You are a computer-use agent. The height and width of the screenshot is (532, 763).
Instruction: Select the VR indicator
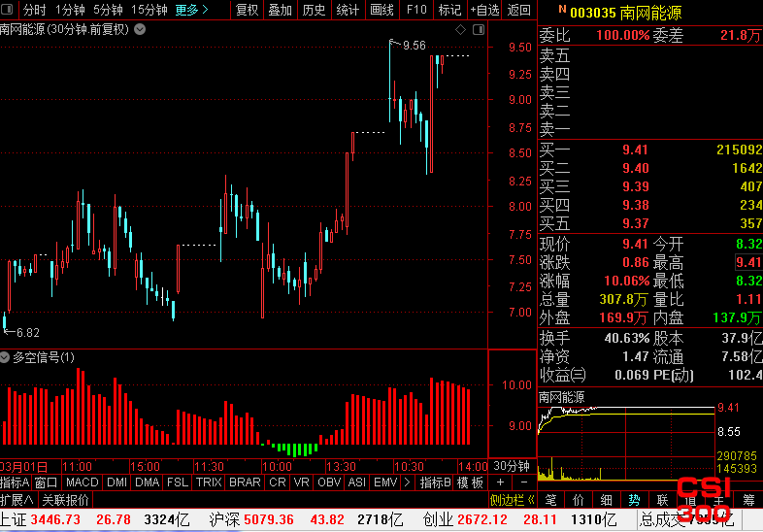(302, 482)
